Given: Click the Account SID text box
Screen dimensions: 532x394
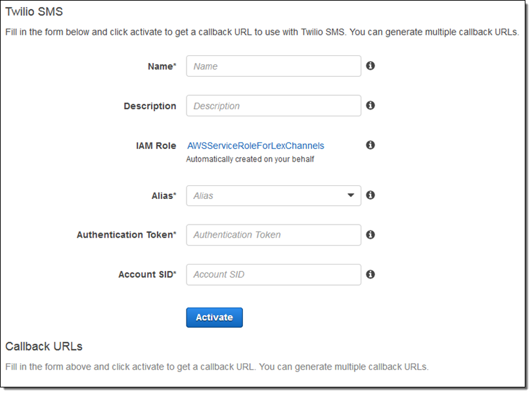Looking at the screenshot, I should 273,274.
